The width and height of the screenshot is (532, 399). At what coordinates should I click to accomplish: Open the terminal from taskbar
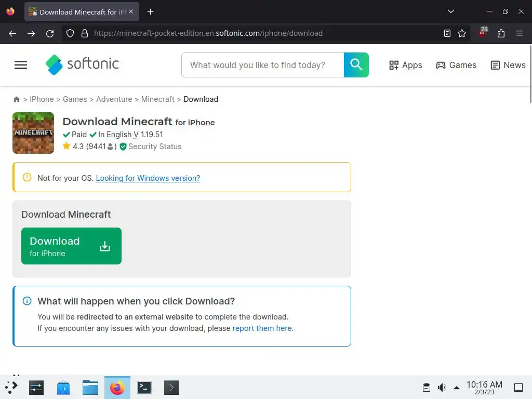click(144, 388)
